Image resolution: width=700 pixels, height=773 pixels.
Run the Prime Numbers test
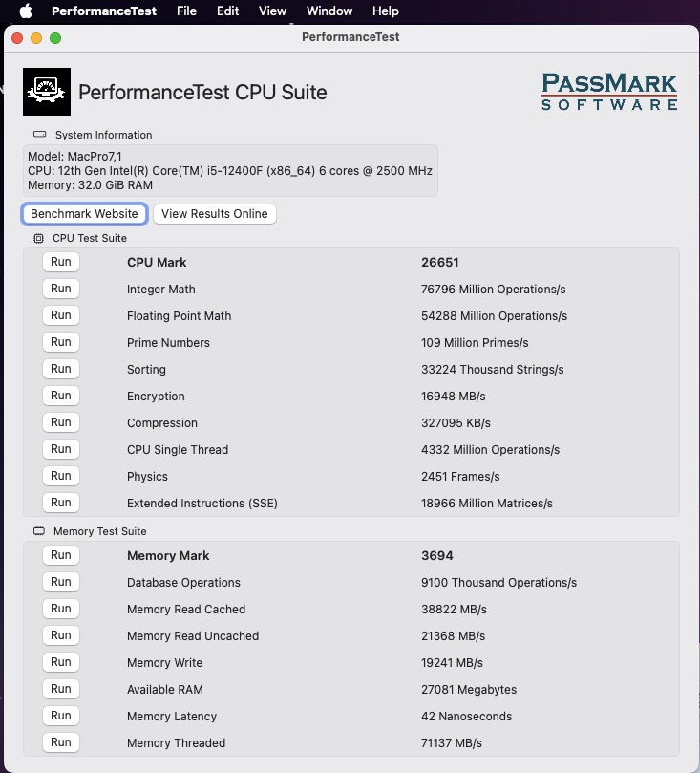click(x=61, y=342)
